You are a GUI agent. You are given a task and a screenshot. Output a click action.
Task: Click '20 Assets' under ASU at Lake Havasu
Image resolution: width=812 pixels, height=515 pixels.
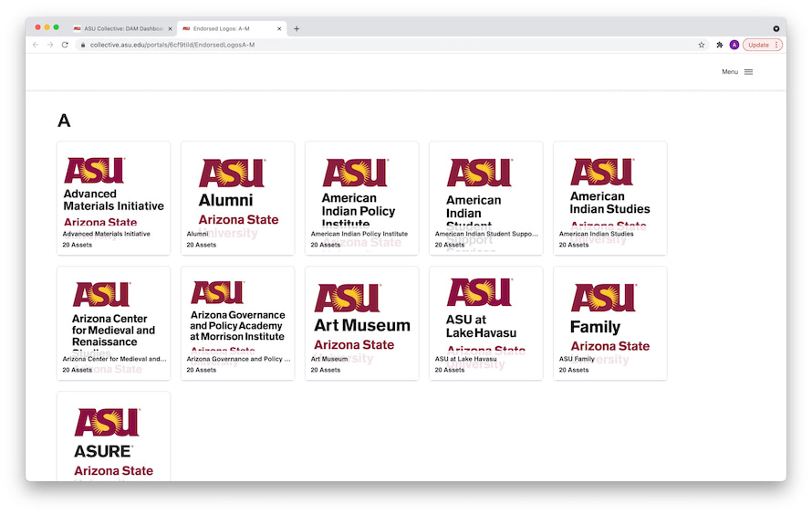coord(450,370)
